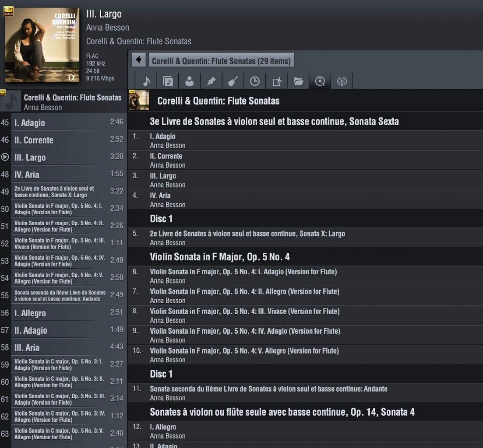Select playlist track 48 IV. Aria

(63, 175)
